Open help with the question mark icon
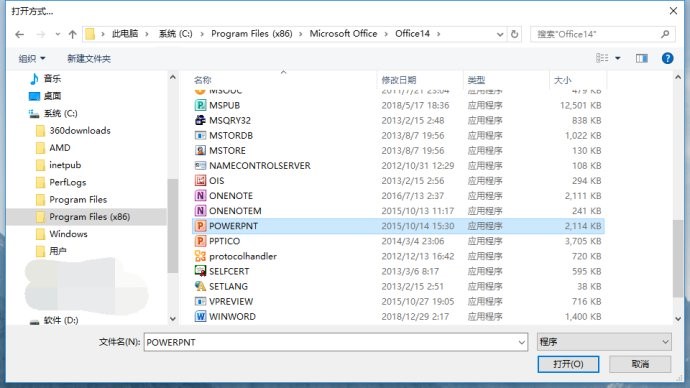 667,58
